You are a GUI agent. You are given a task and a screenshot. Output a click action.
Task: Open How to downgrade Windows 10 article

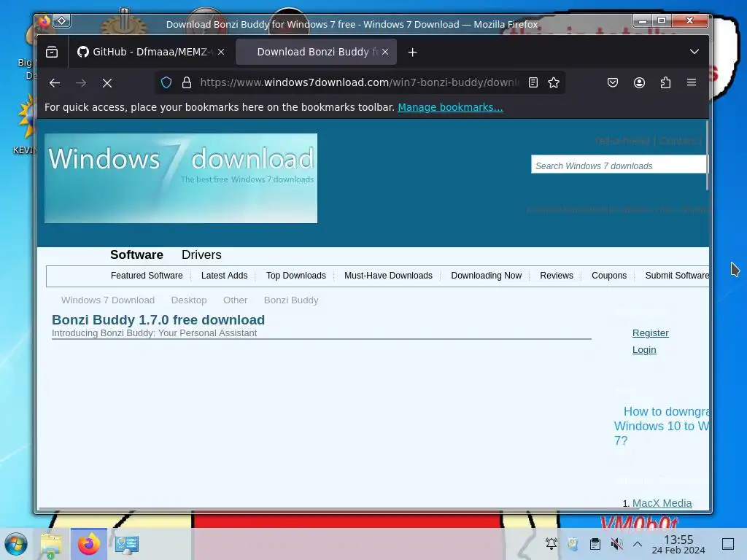pos(661,426)
